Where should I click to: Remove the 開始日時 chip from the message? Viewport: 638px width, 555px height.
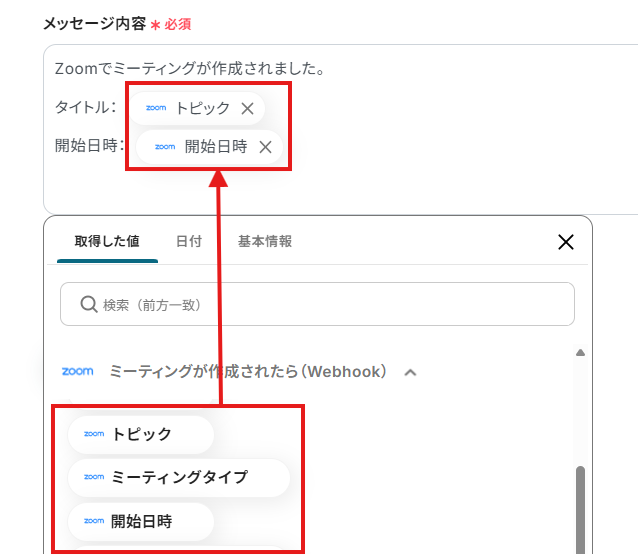[x=265, y=147]
